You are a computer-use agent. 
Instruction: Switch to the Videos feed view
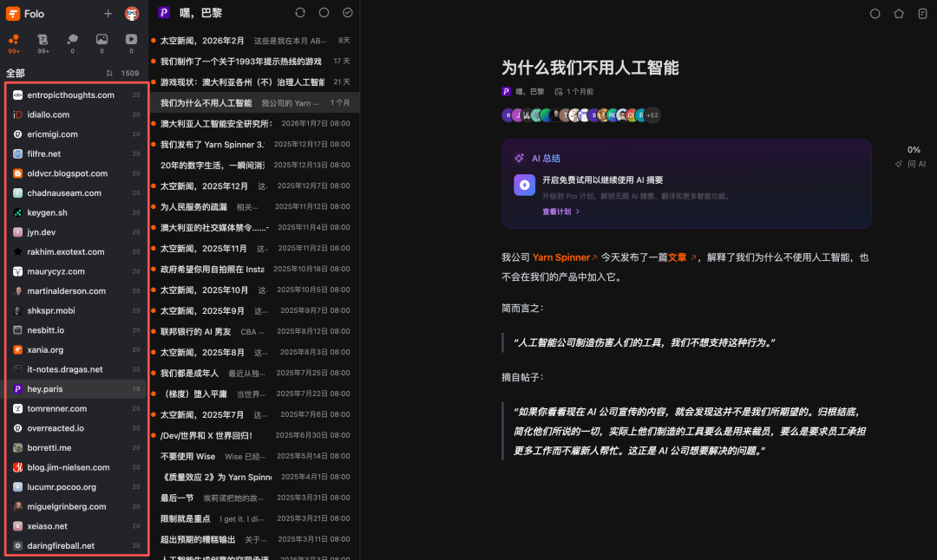pyautogui.click(x=131, y=40)
